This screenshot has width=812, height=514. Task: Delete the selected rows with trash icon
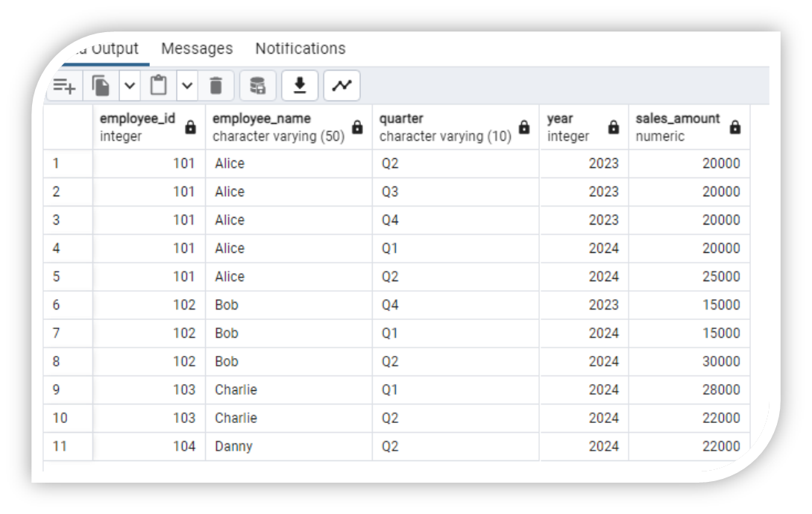click(x=216, y=85)
